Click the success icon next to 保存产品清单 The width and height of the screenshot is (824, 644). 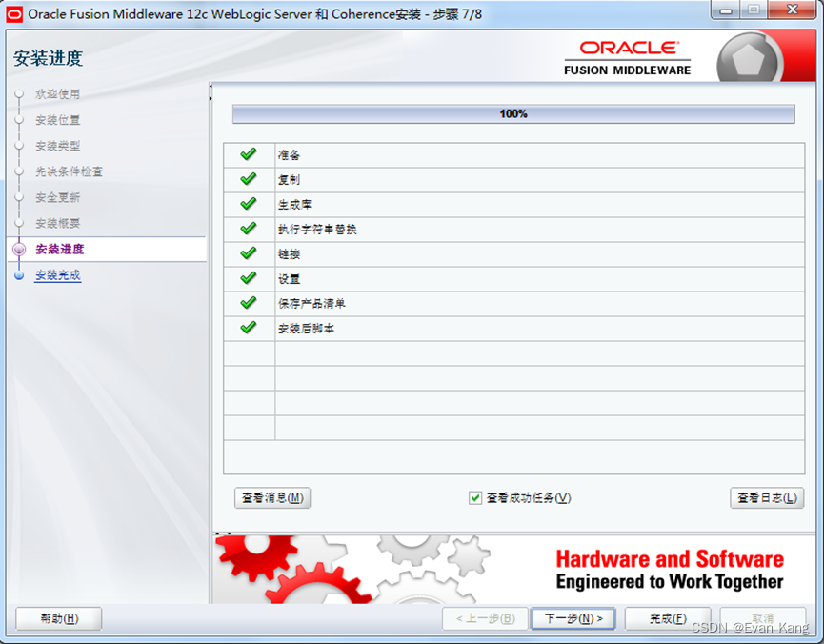coord(248,303)
